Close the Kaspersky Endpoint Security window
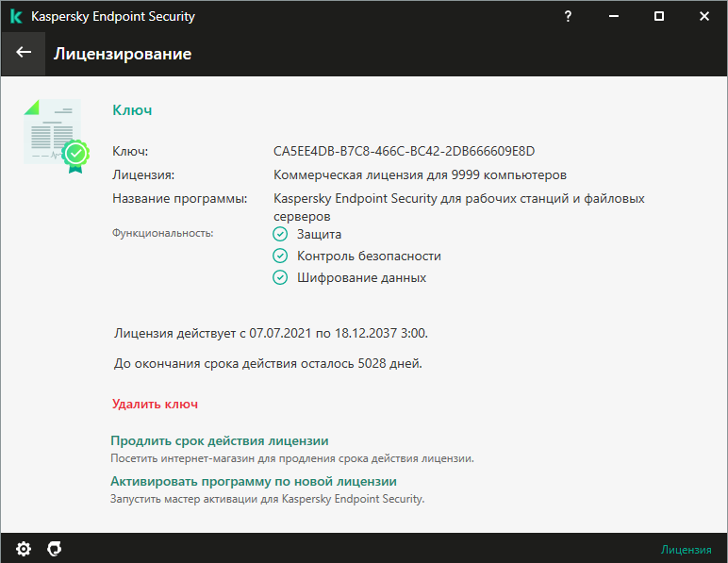Viewport: 728px width, 563px height. 704,16
